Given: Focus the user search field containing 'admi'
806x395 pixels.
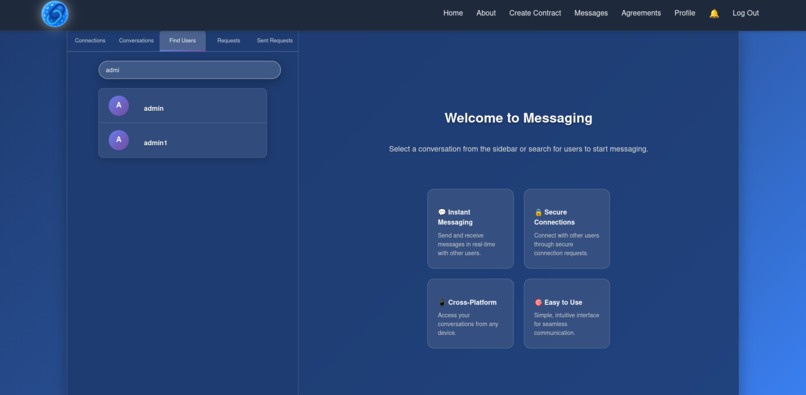Looking at the screenshot, I should pyautogui.click(x=190, y=70).
